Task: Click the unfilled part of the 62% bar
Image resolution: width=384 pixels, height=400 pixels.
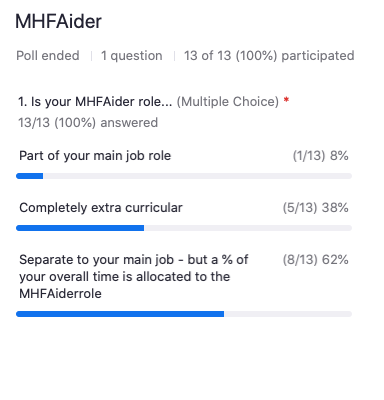Action: pos(288,314)
